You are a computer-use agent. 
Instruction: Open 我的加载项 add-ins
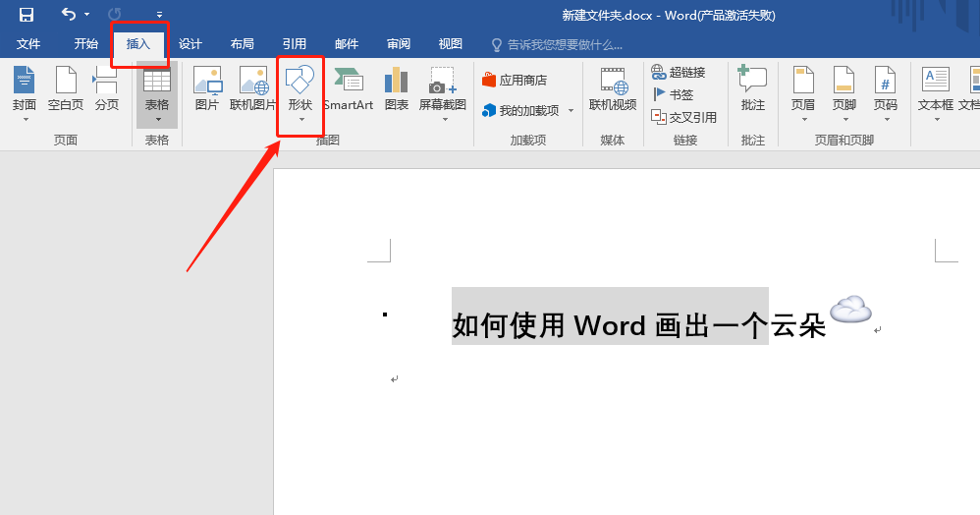(520, 111)
